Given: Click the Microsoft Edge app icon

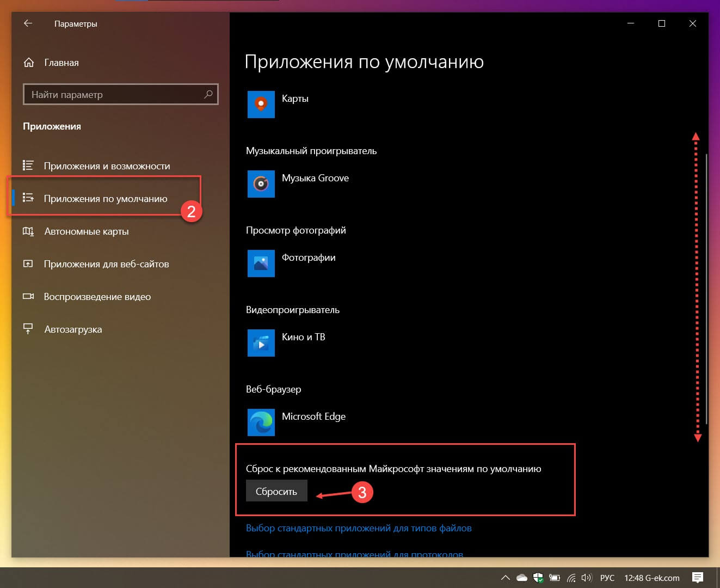Looking at the screenshot, I should [261, 422].
